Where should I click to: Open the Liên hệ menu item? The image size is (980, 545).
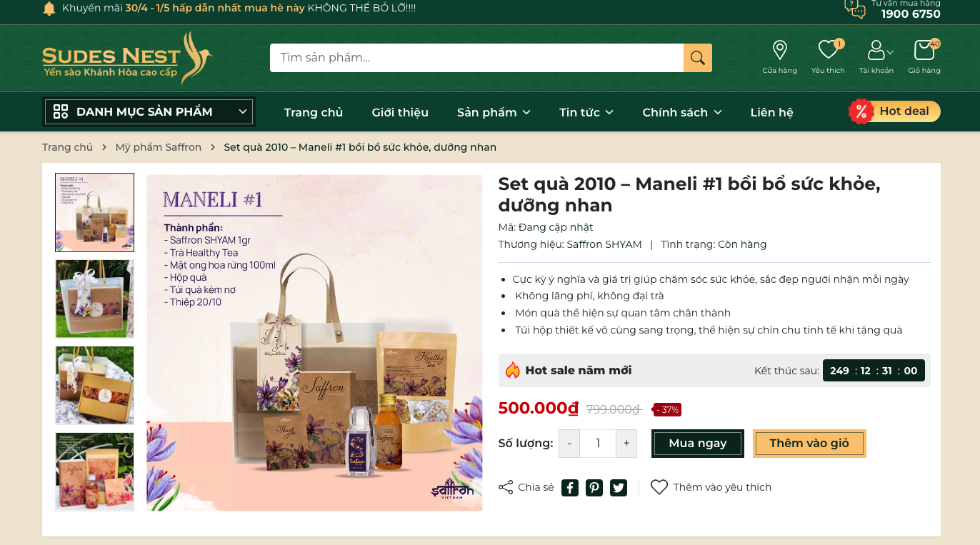click(x=771, y=112)
